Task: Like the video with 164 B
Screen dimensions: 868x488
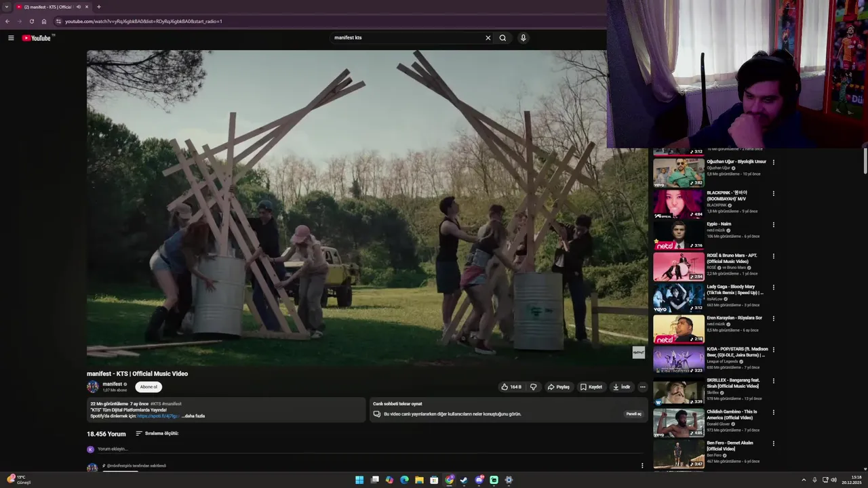Action: [x=511, y=387]
